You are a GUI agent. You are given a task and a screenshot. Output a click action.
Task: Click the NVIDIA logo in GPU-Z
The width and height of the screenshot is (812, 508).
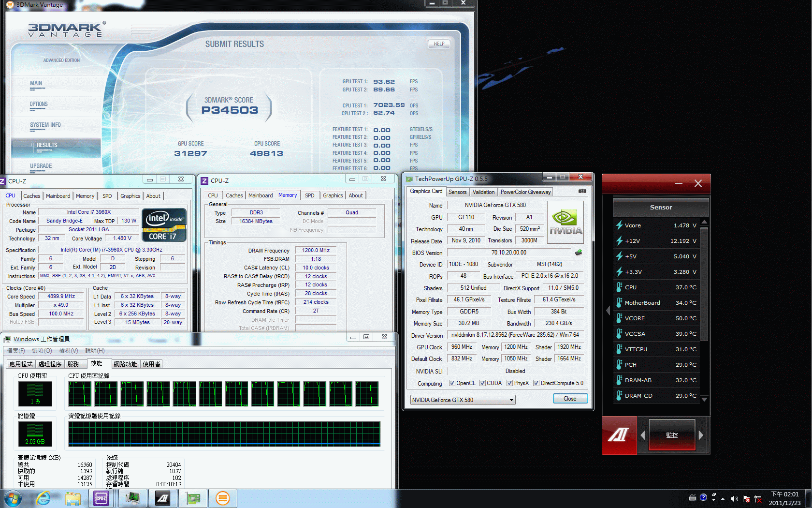tap(565, 222)
